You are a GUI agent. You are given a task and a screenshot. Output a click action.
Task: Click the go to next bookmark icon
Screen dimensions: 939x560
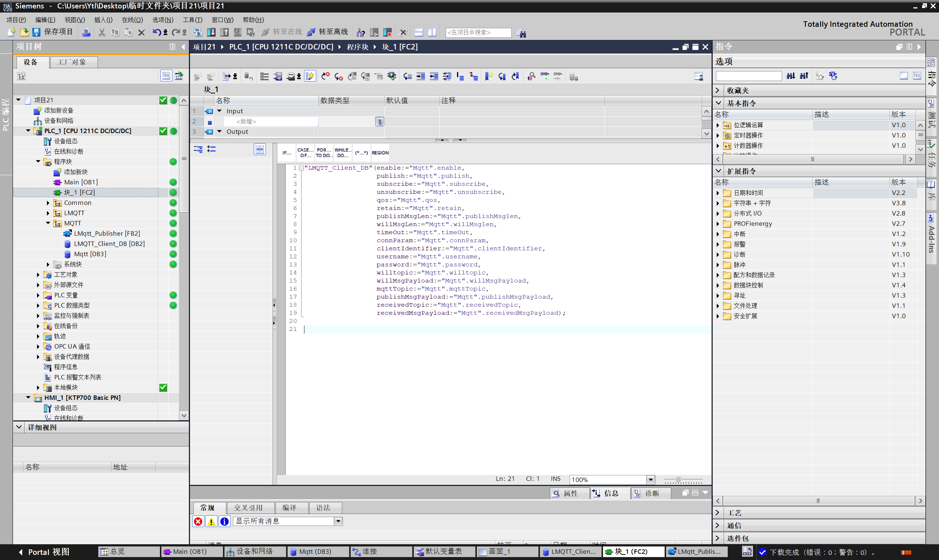coord(502,77)
